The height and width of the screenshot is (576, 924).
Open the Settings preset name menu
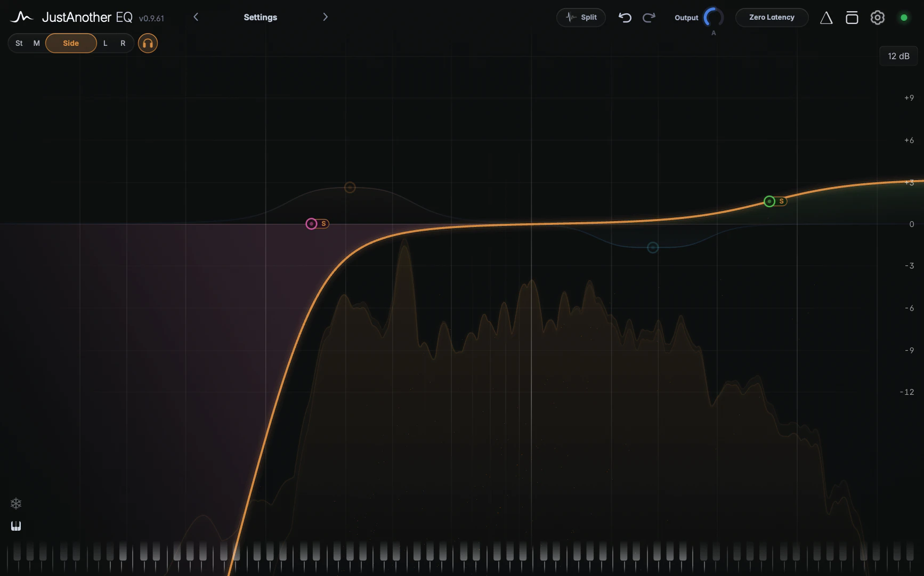point(260,17)
